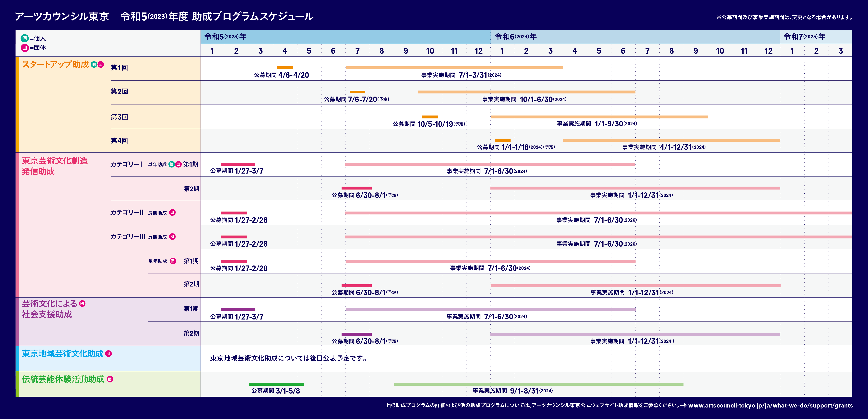Click the 第3回 row label
The width and height of the screenshot is (868, 419).
(119, 117)
